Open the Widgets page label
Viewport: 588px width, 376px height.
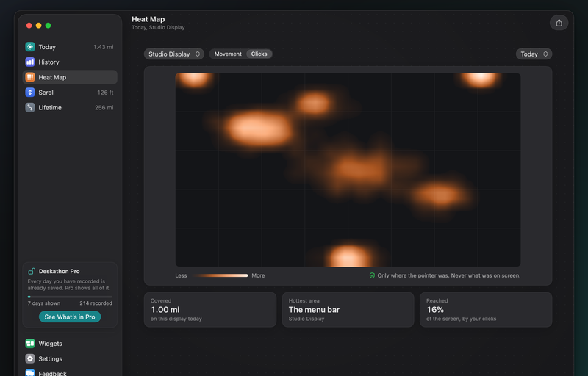tap(50, 344)
